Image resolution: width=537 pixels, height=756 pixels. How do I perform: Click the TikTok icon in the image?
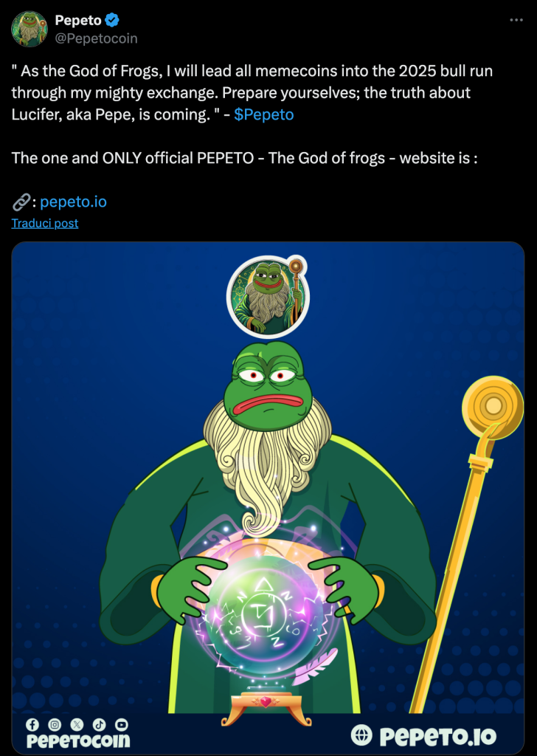click(100, 724)
